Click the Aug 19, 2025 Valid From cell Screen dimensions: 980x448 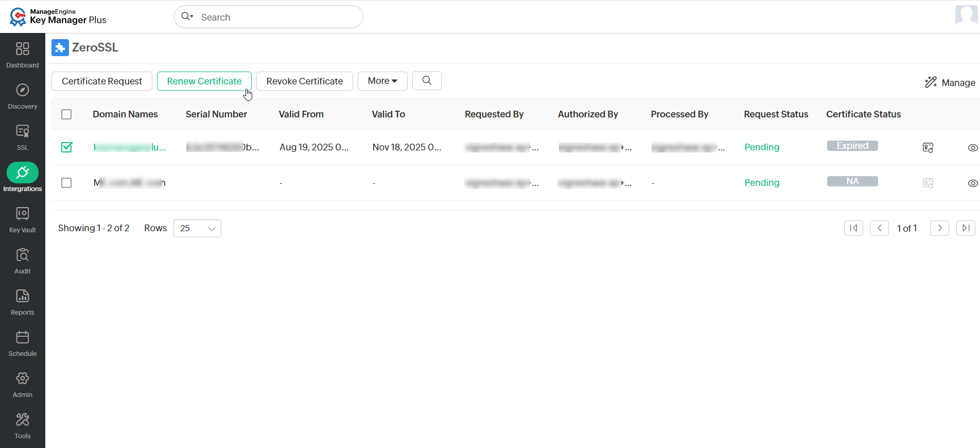coord(314,147)
